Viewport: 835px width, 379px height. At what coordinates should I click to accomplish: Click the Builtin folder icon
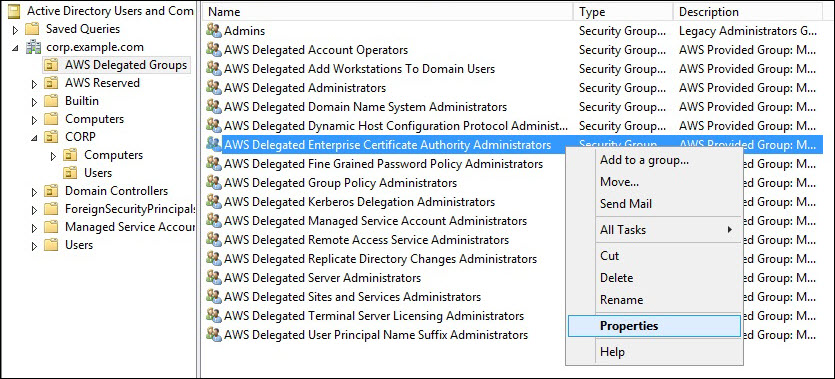52,101
